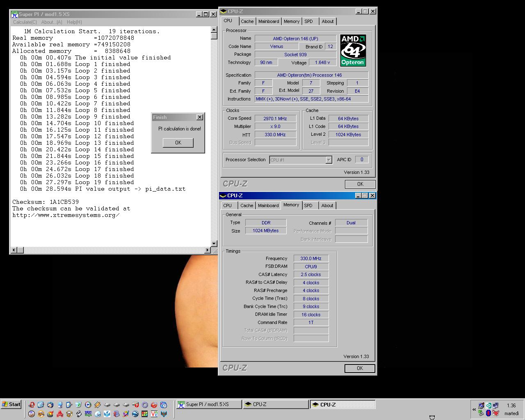Screen dimensions: 525x420
Task: Click the 'http://www.xtremesystems.org/' text in Super PI
Action: coord(66,215)
